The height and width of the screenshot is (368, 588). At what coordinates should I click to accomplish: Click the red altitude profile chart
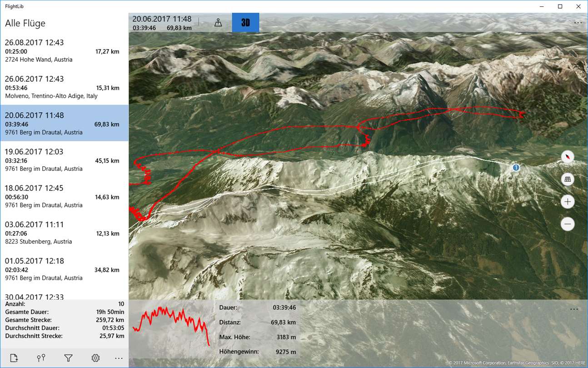coord(171,326)
